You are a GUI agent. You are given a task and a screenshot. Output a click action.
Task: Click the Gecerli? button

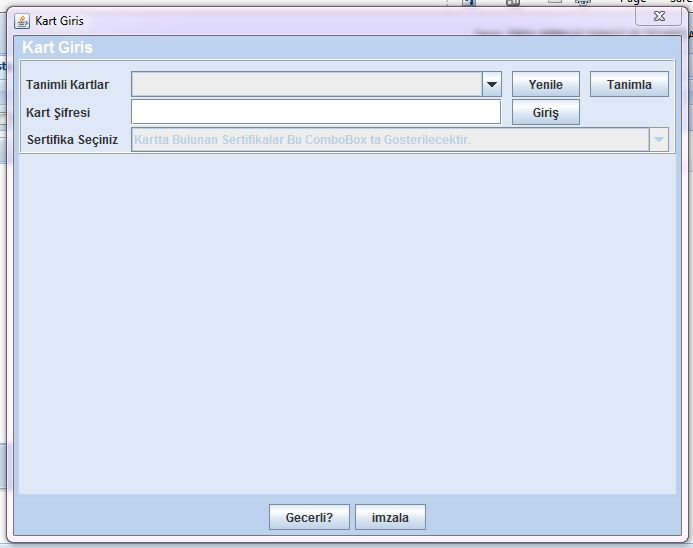tap(308, 517)
